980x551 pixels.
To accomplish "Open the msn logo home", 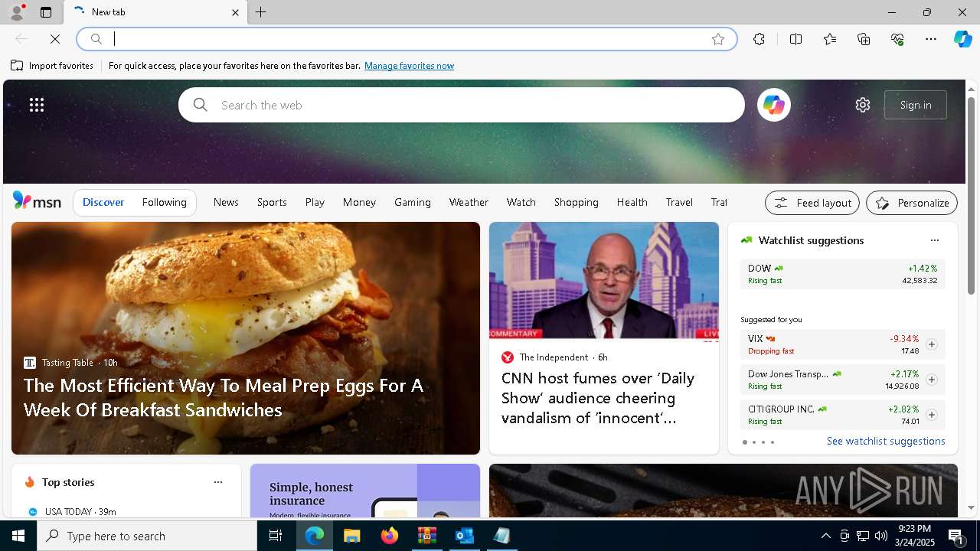I will (x=37, y=201).
